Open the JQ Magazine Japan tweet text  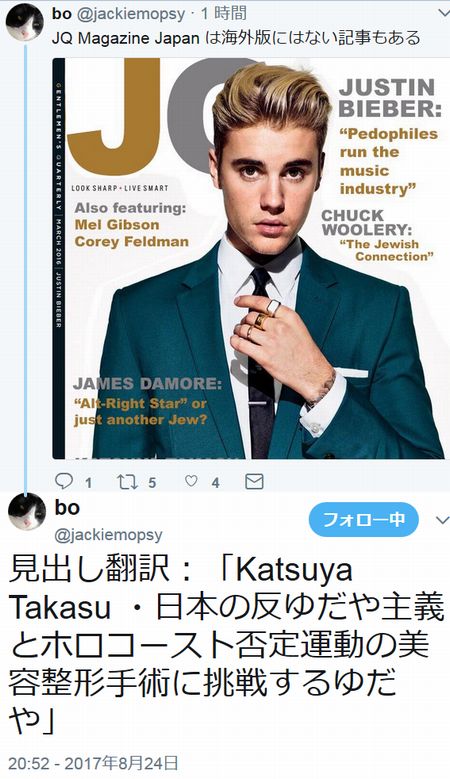236,38
